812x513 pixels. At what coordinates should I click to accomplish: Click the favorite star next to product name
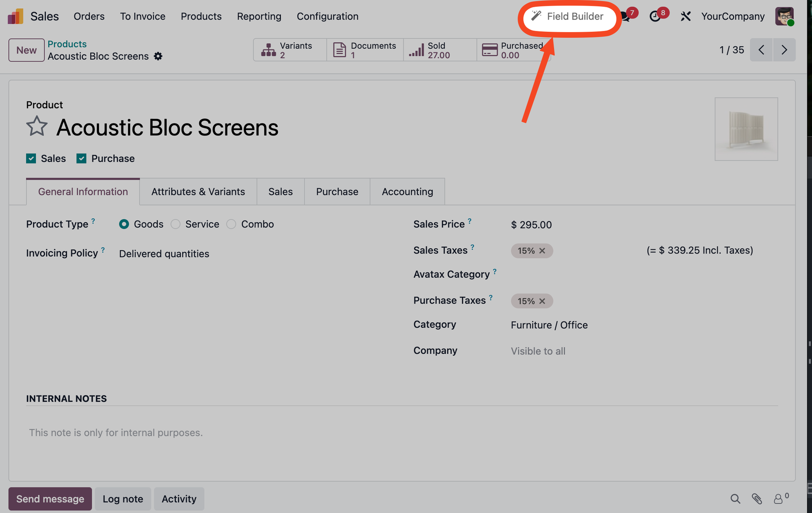click(x=37, y=126)
